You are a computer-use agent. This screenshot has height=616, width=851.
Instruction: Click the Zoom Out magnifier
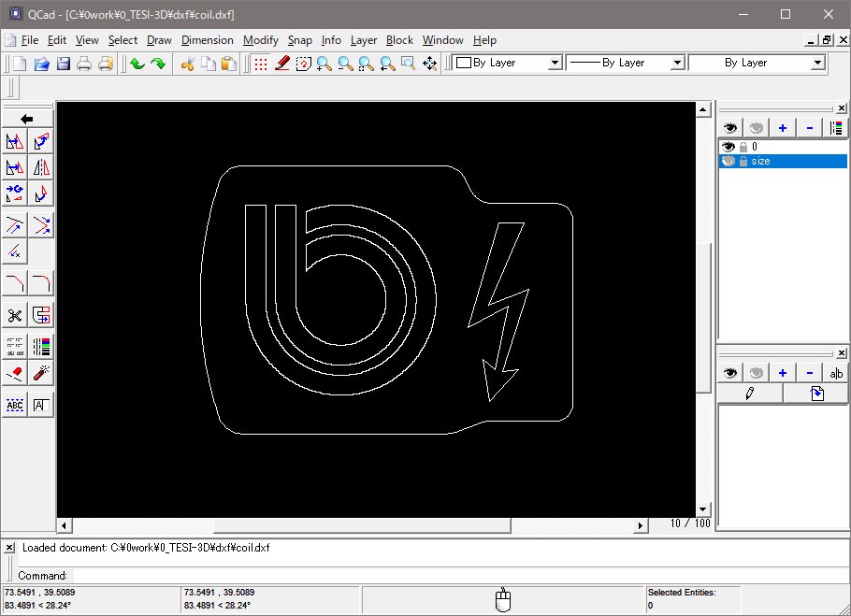point(345,64)
